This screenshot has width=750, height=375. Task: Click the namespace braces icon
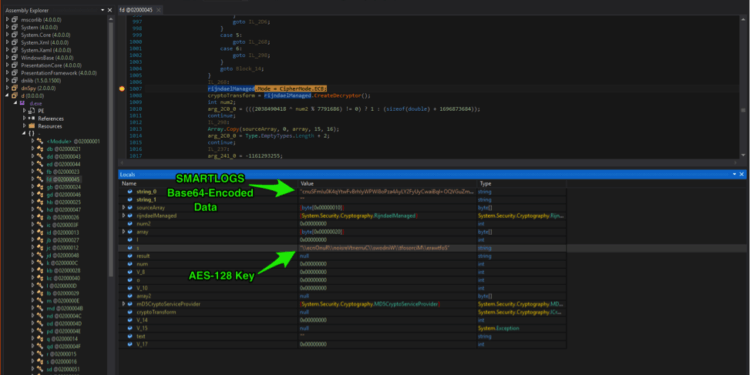[32, 133]
